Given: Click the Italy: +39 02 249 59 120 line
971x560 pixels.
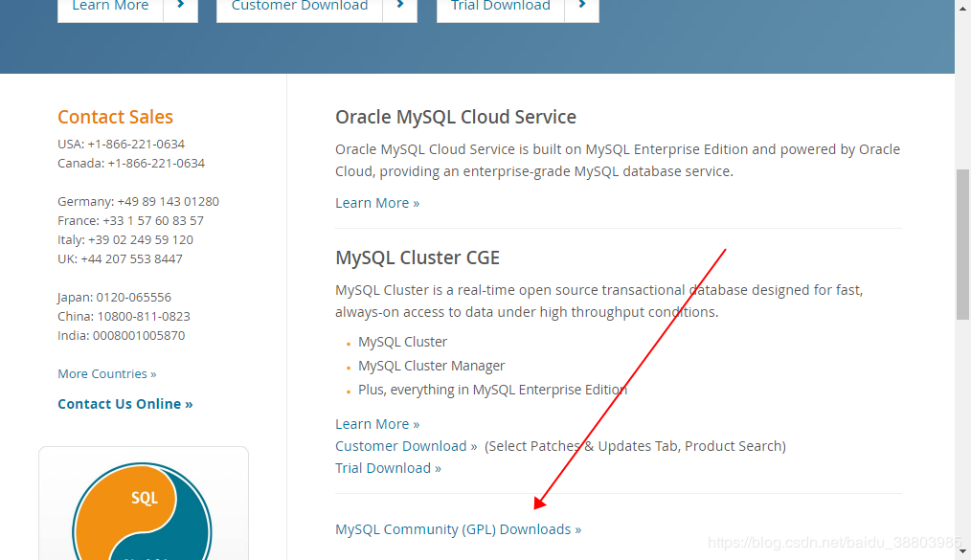Looking at the screenshot, I should [125, 240].
